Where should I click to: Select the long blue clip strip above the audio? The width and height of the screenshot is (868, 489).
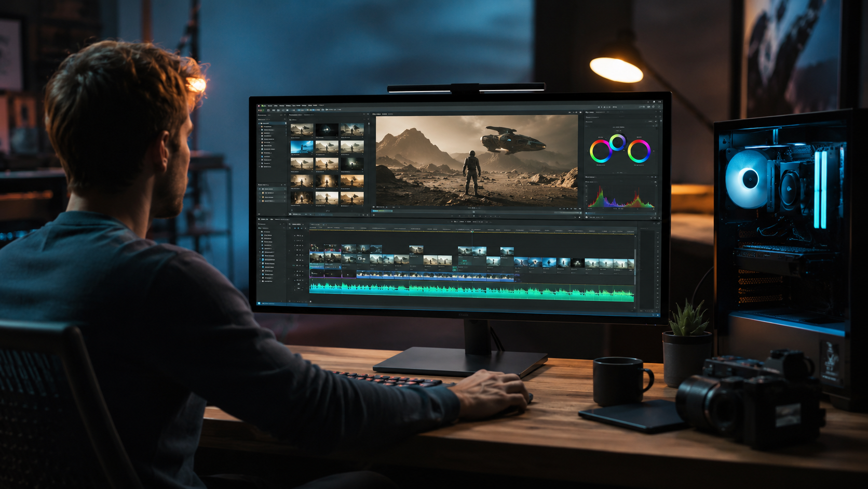[x=435, y=276]
